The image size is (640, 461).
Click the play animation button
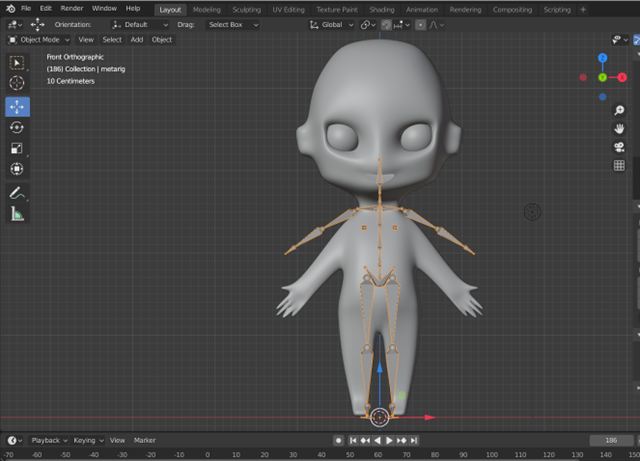point(389,440)
